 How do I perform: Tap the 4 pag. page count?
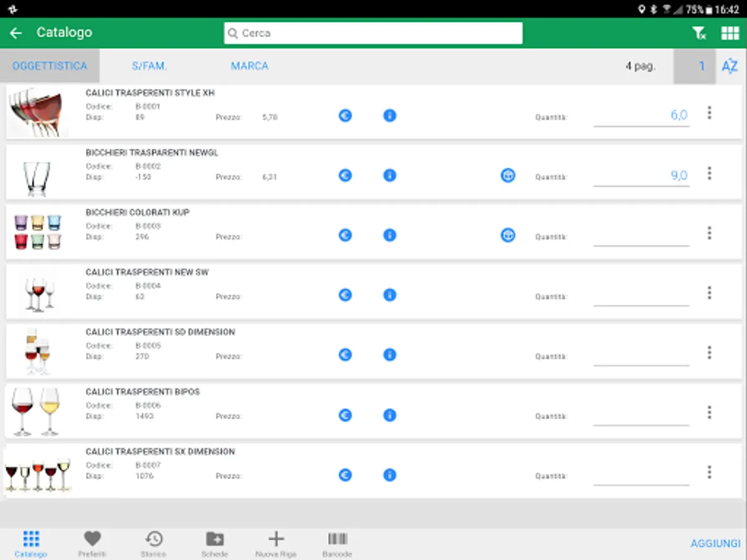coord(641,66)
